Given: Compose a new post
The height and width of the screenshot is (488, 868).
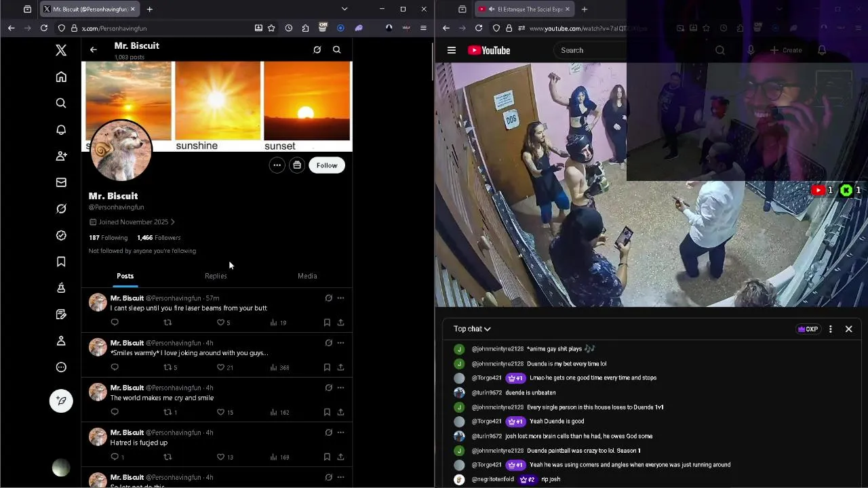Looking at the screenshot, I should click(61, 401).
